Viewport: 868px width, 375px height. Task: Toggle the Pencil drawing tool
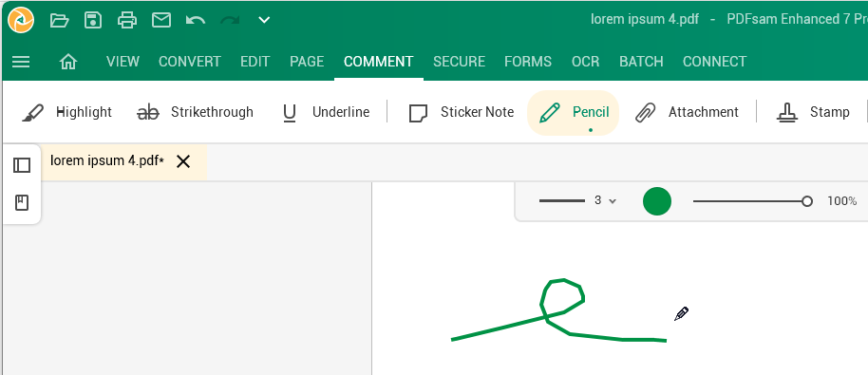[x=573, y=112]
